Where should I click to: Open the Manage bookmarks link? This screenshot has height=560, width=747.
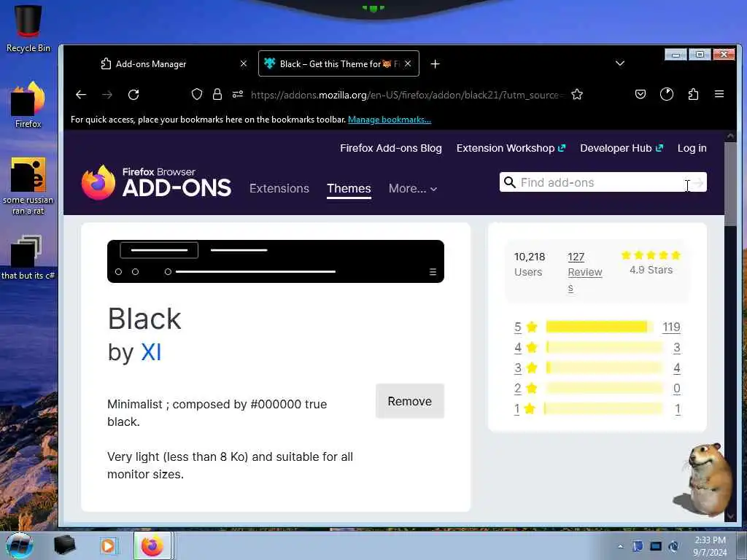[390, 120]
